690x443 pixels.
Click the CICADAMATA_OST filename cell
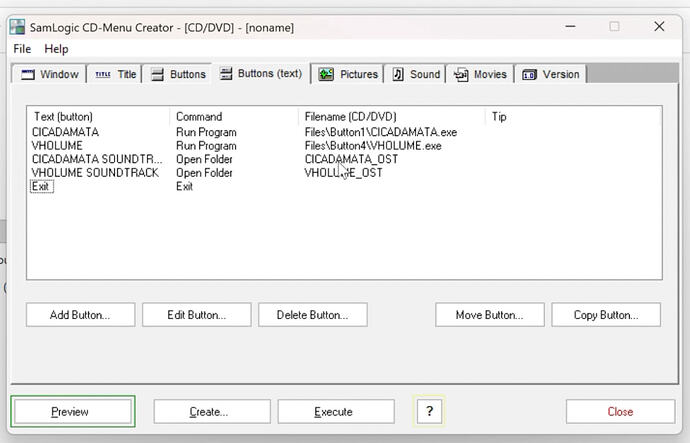351,159
